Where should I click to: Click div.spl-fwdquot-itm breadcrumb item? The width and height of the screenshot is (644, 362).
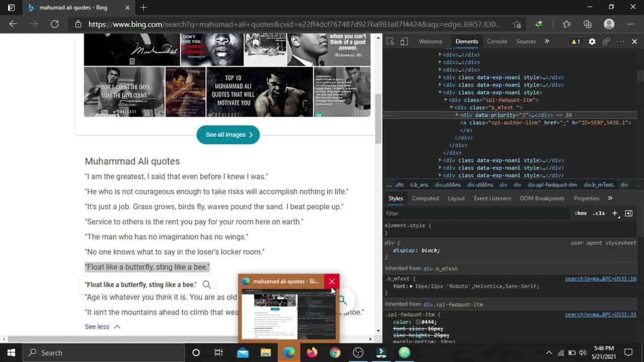(x=552, y=185)
